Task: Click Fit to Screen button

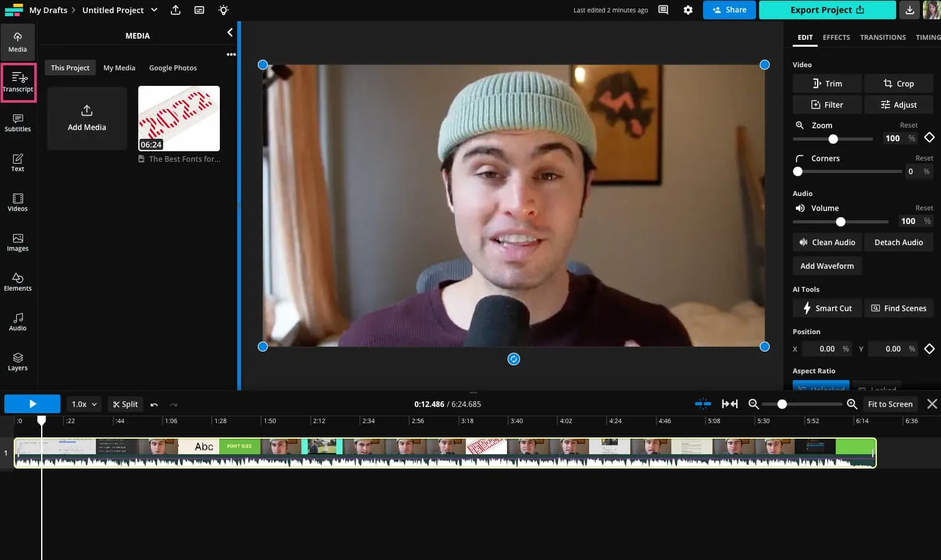Action: click(x=890, y=404)
